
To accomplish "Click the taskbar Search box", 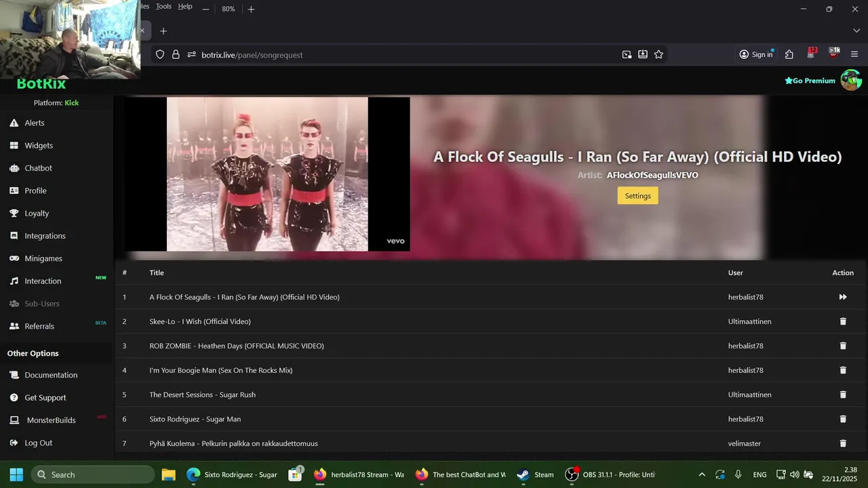I will (93, 474).
